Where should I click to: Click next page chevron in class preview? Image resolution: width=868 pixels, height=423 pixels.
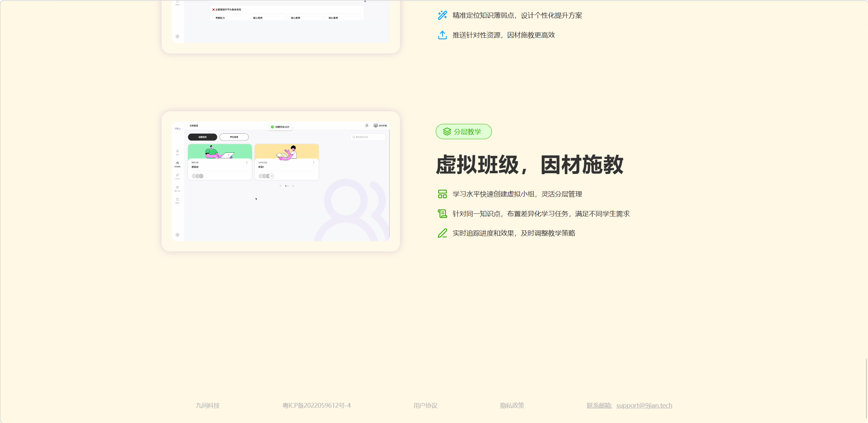coord(293,186)
